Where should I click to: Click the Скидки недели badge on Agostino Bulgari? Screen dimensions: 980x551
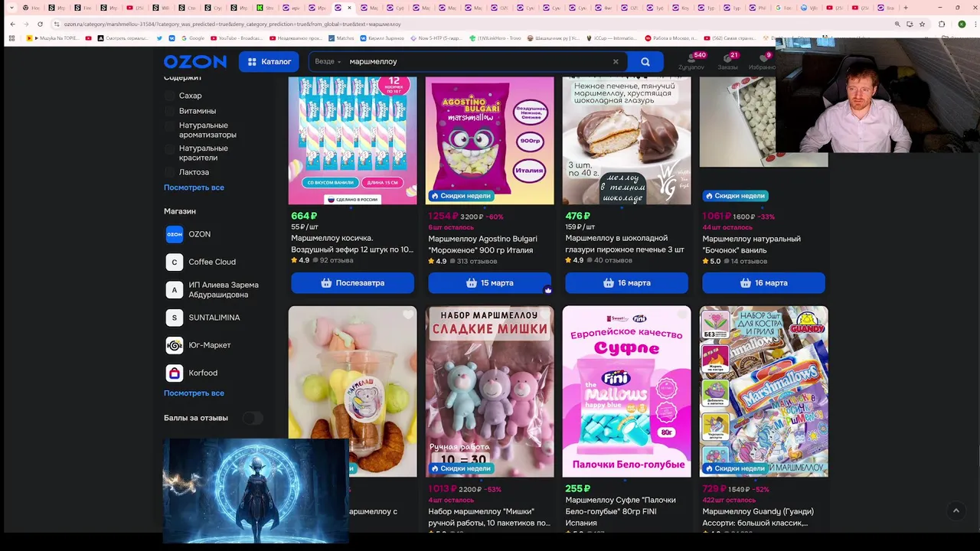[461, 196]
